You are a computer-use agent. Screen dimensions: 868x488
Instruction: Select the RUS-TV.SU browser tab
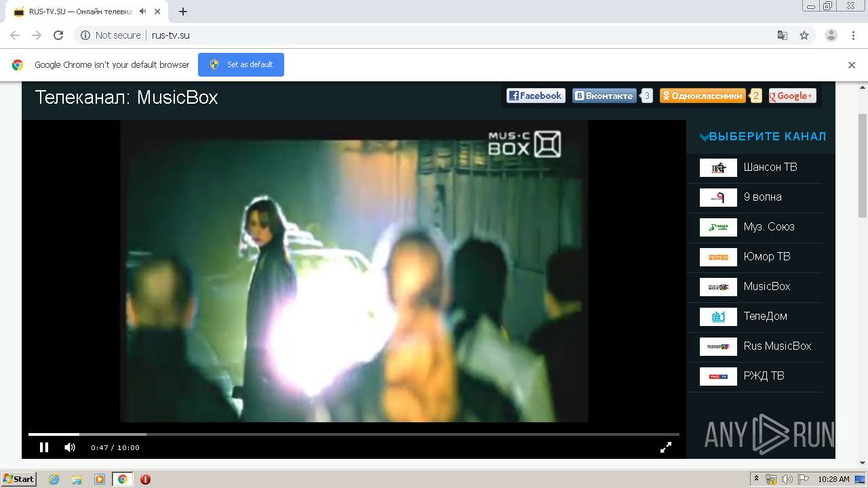(x=88, y=12)
